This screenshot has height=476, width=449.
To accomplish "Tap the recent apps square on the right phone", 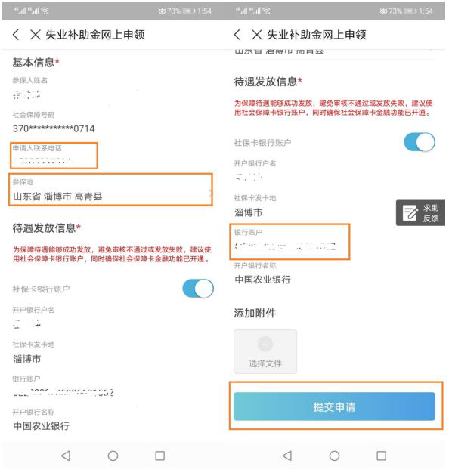I will 382,456.
